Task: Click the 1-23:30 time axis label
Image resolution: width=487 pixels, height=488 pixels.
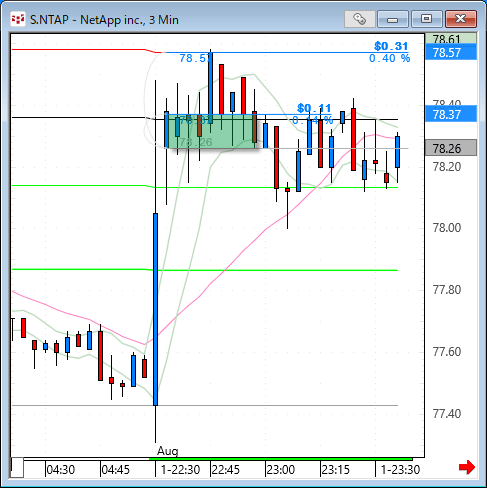Action: 400,470
